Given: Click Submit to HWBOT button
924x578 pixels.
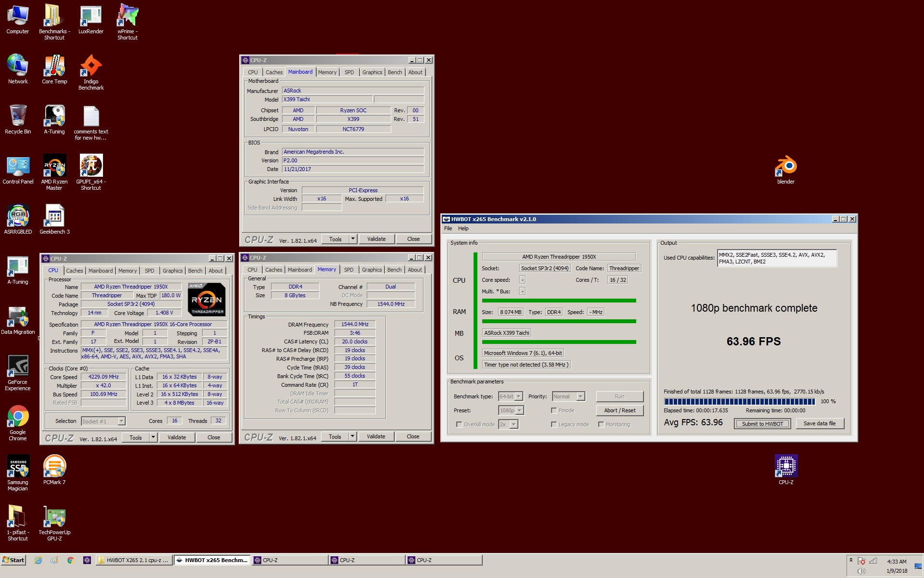Looking at the screenshot, I should 762,424.
